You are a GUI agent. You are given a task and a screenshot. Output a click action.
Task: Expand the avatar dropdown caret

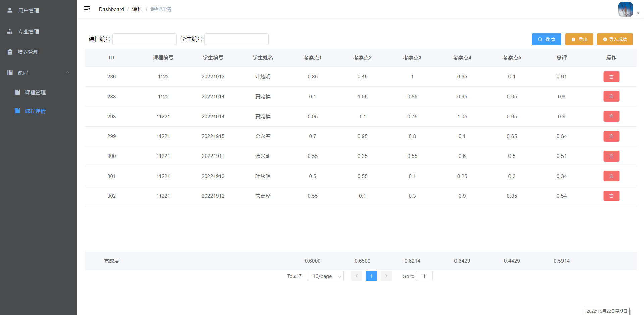638,13
